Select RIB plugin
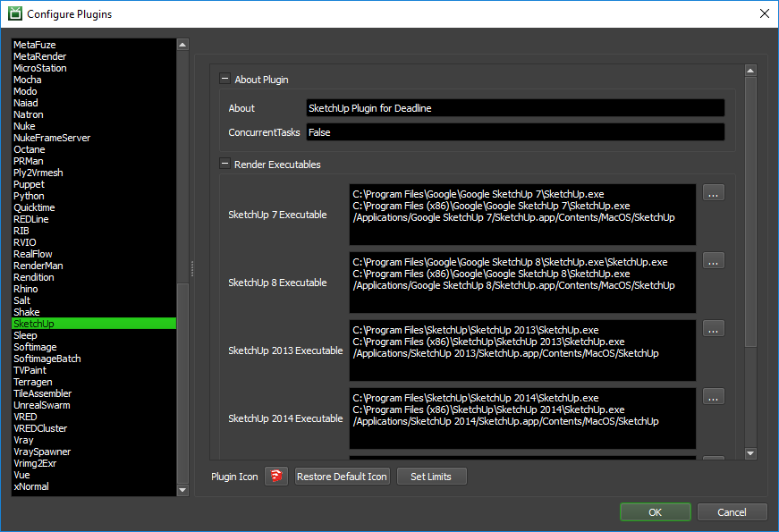Viewport: 779px width, 532px height. (x=94, y=231)
